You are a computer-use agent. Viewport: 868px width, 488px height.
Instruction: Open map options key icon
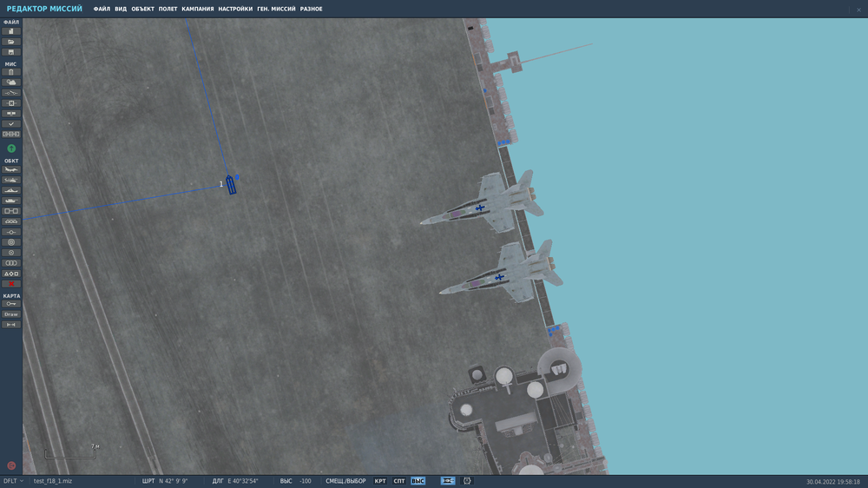coord(11,304)
